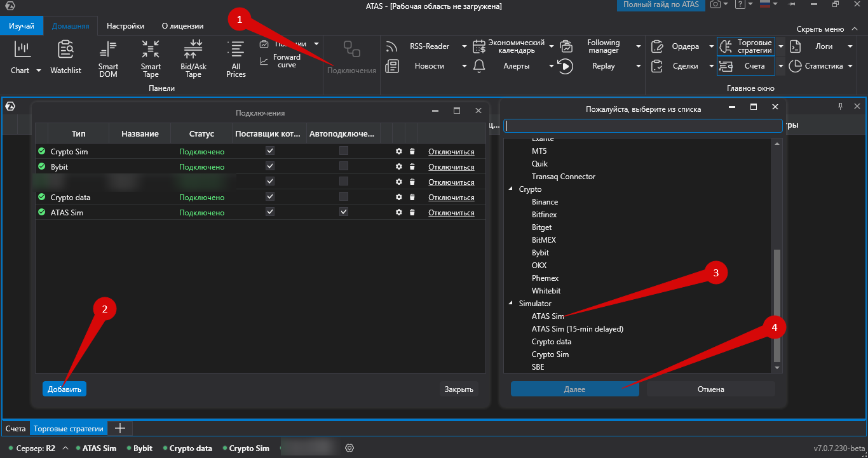Click the Далее button

click(574, 389)
